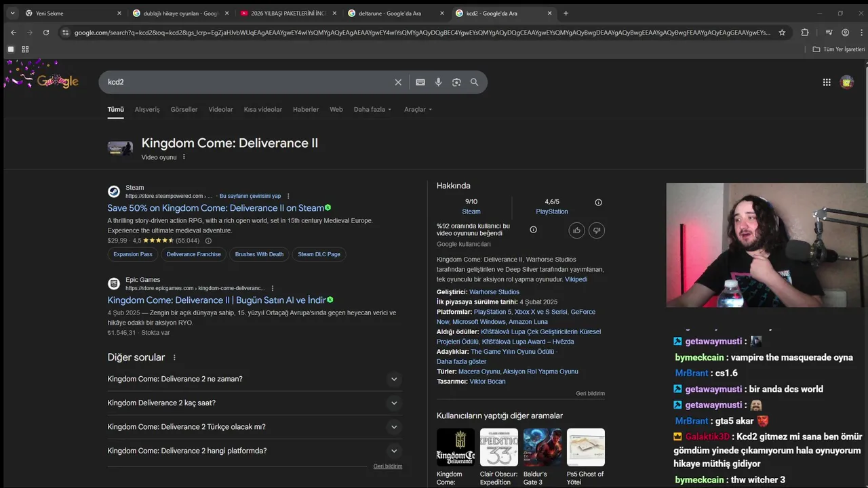The height and width of the screenshot is (488, 868).
Task: Reload the current page
Action: point(46,32)
